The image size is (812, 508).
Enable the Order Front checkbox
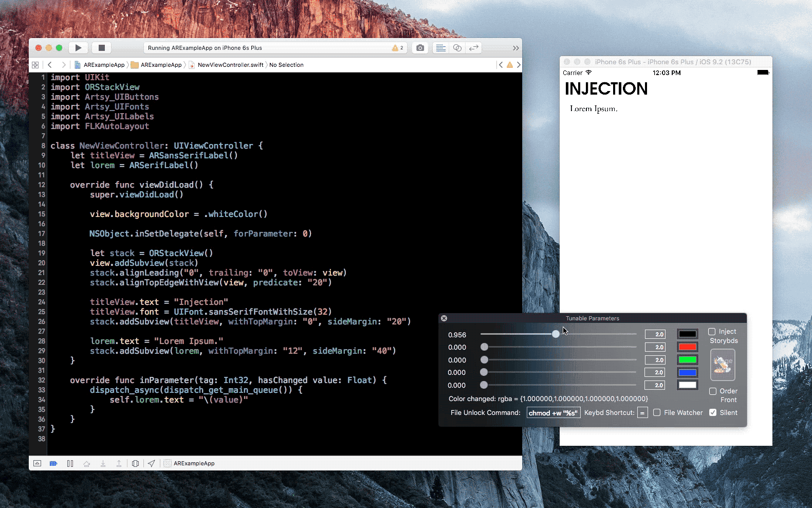coord(713,391)
